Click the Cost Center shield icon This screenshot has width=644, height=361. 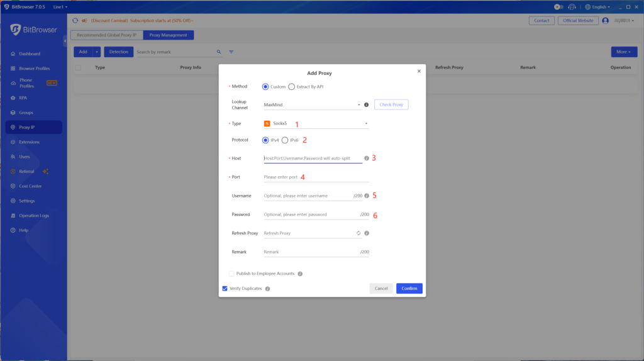[x=13, y=186]
